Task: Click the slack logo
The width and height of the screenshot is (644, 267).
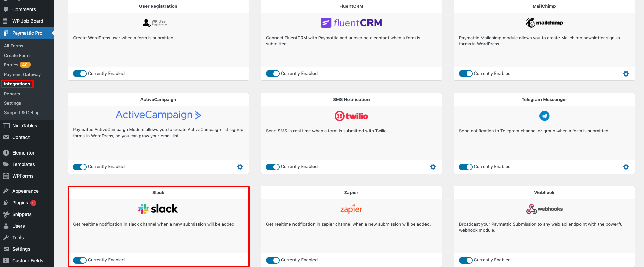Action: 158,209
